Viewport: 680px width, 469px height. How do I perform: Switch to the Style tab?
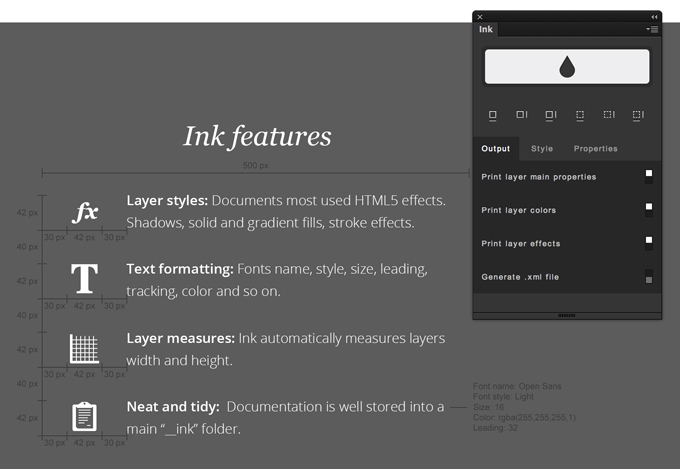click(542, 148)
